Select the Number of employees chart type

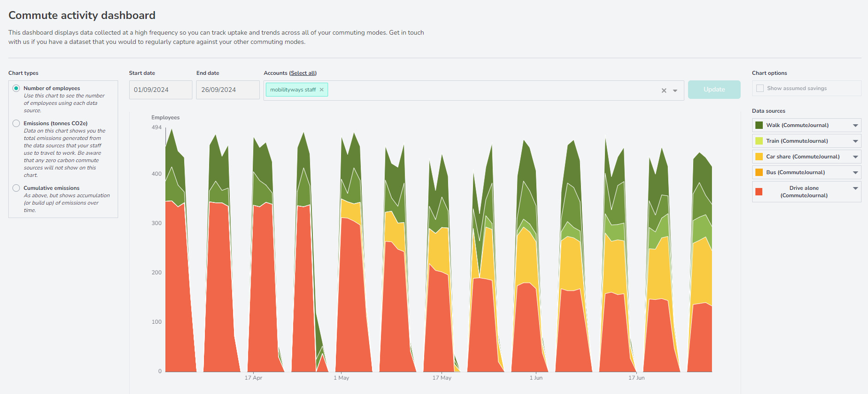click(16, 88)
